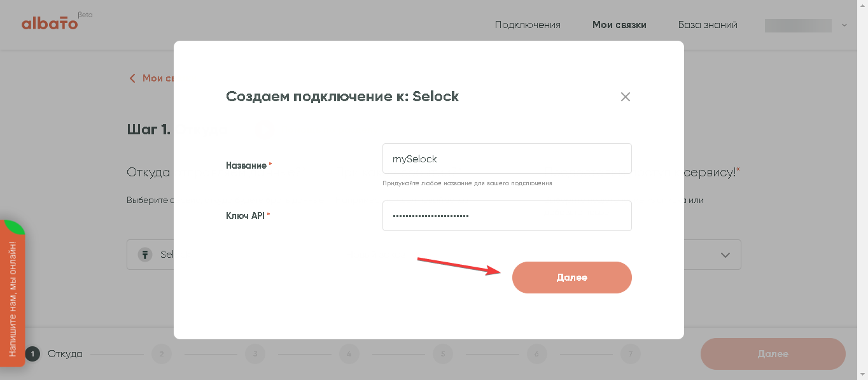Click the Selock service icon

point(145,255)
